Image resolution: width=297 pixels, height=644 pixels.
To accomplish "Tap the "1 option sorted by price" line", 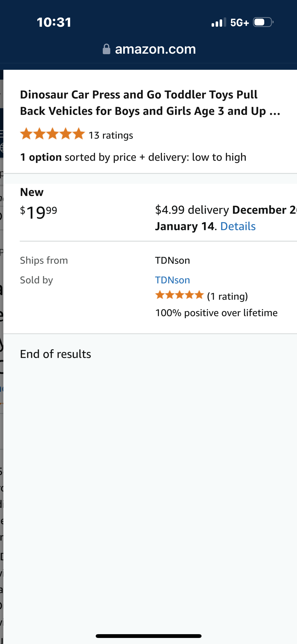I will click(x=133, y=157).
